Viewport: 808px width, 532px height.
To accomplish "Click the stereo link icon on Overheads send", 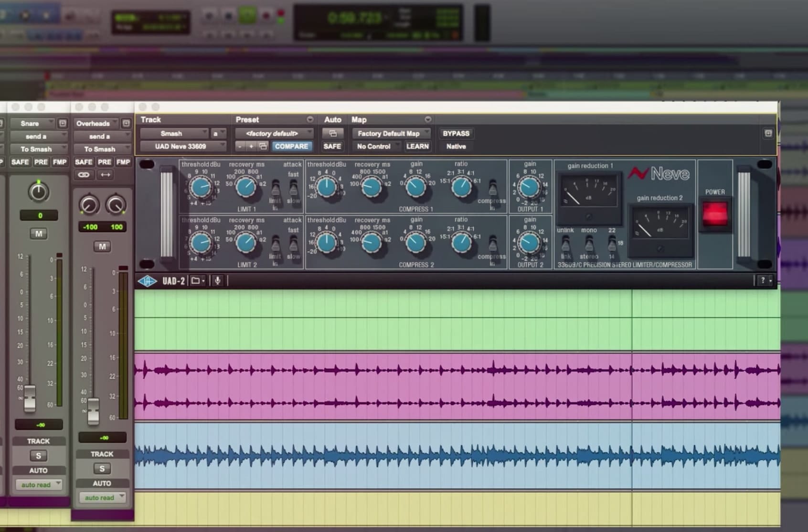I will point(84,175).
